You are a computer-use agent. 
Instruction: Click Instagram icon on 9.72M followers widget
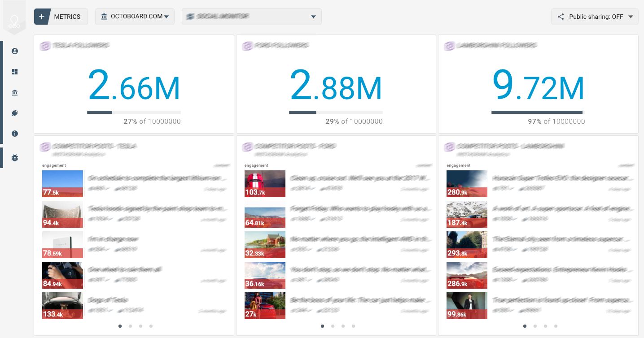click(x=449, y=46)
